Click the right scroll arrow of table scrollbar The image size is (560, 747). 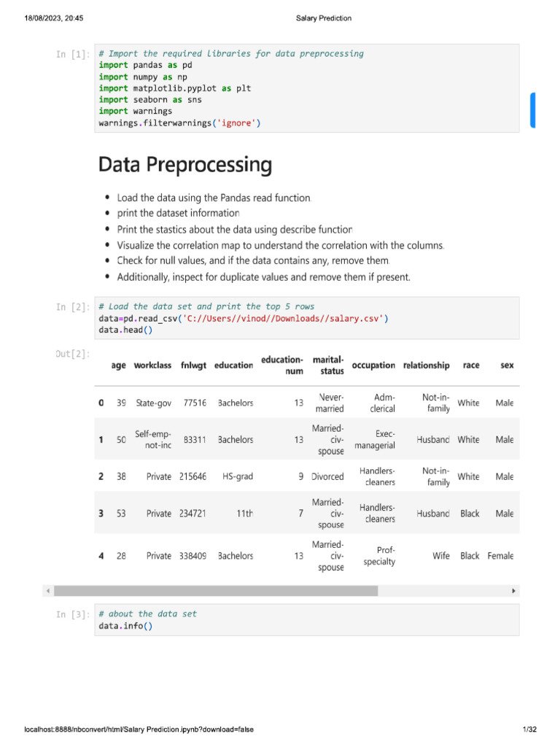[513, 590]
